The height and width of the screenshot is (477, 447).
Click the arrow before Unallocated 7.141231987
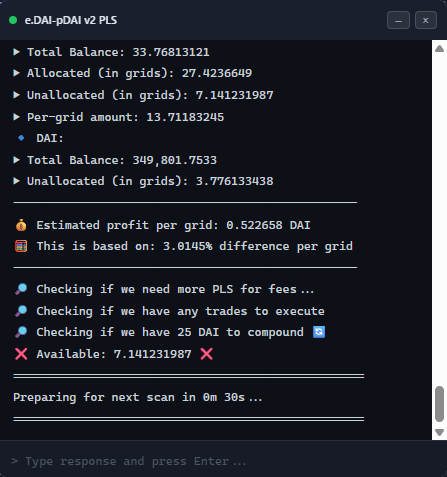point(16,95)
